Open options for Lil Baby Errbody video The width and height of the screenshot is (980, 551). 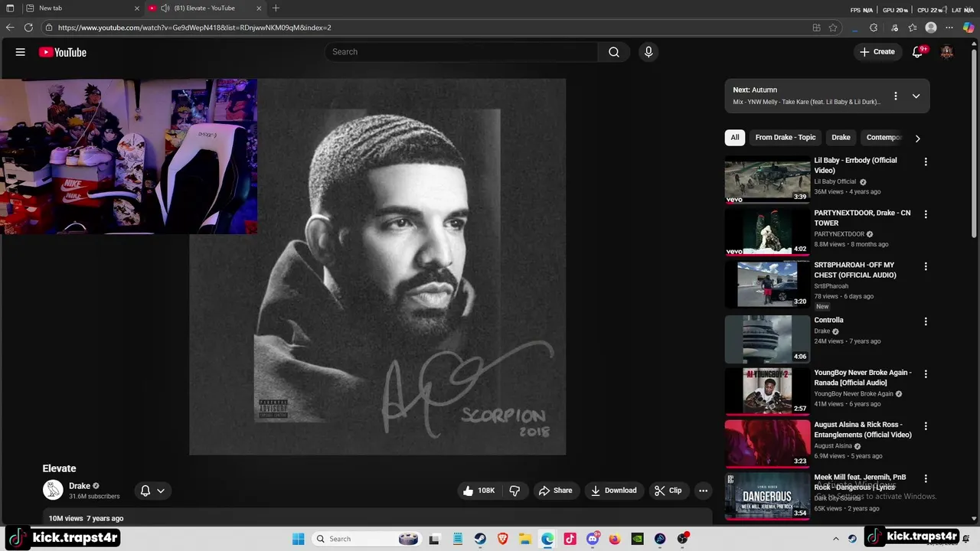click(926, 161)
